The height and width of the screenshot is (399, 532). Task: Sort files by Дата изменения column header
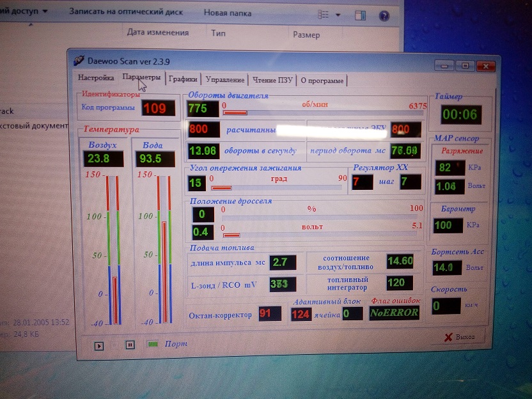coord(157,33)
